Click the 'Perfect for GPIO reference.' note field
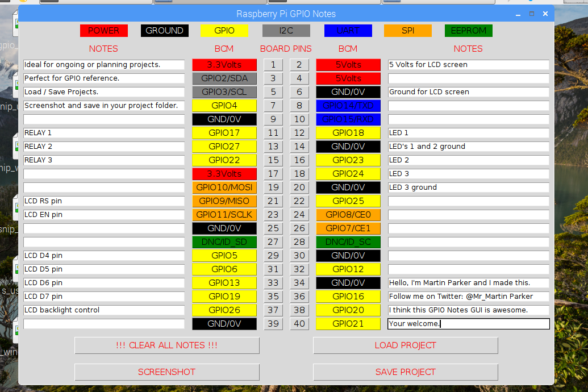 [x=104, y=78]
